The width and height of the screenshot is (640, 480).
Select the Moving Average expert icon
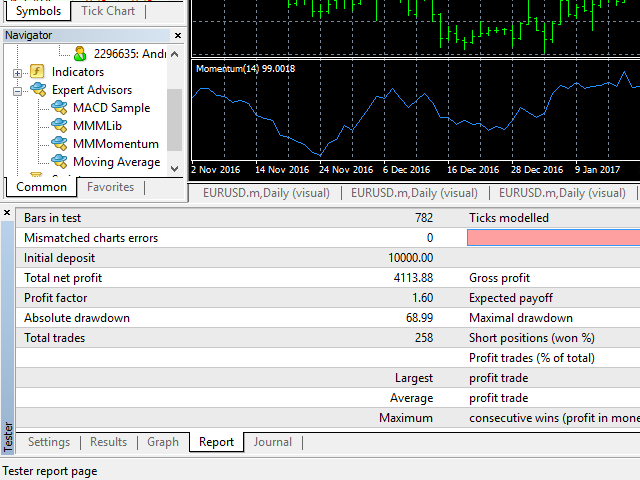click(x=60, y=162)
